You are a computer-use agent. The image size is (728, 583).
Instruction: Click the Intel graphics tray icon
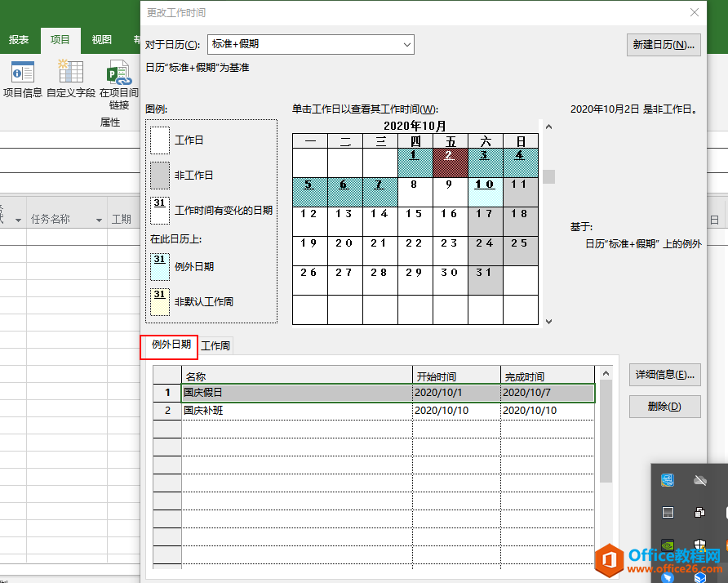coord(668,480)
